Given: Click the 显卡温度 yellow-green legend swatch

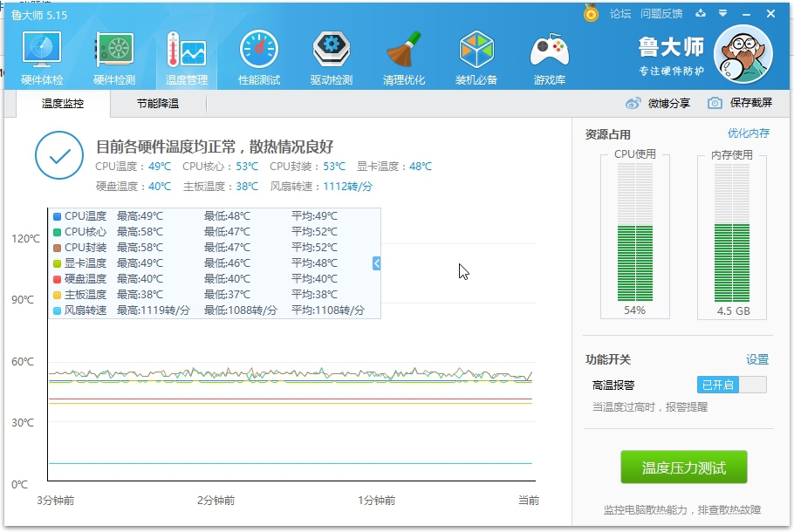Looking at the screenshot, I should point(58,263).
